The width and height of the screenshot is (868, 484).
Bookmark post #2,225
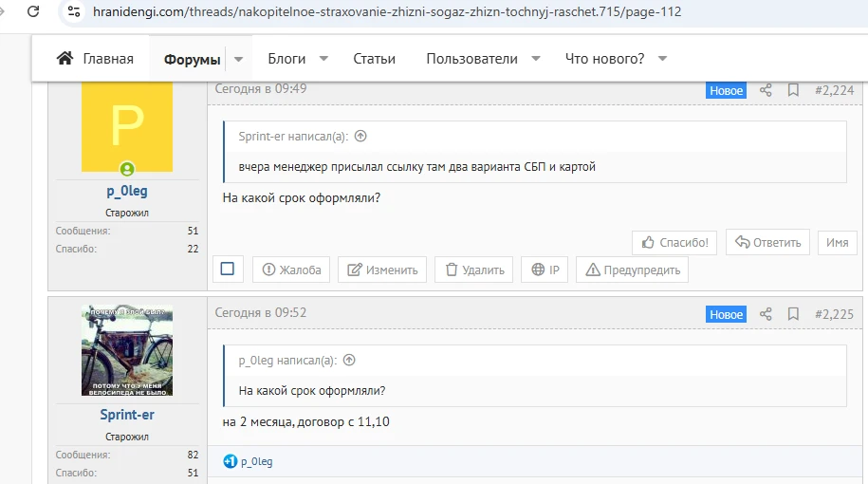(x=793, y=314)
